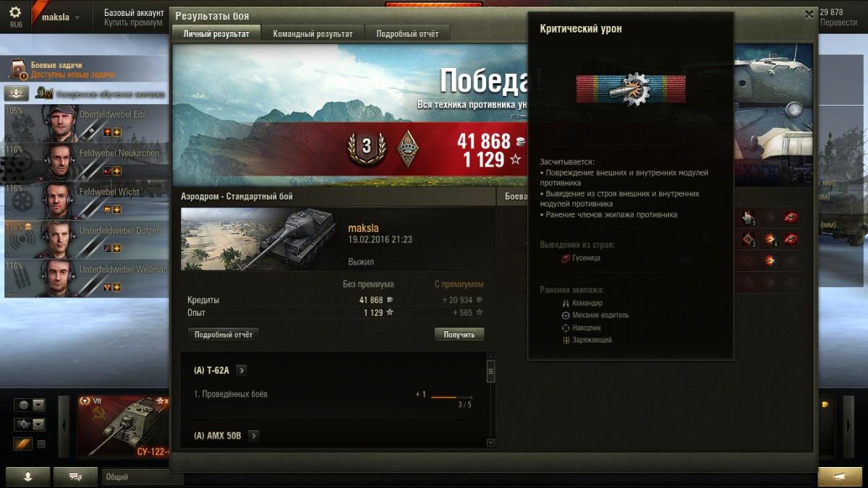The image size is (868, 488).
Task: Click the Top Gun badge icon
Action: [x=409, y=147]
